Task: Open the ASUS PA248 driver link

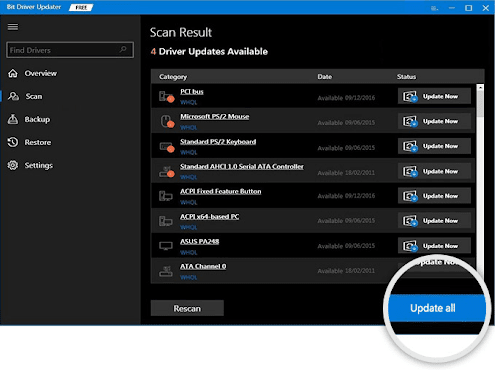Action: pyautogui.click(x=199, y=241)
